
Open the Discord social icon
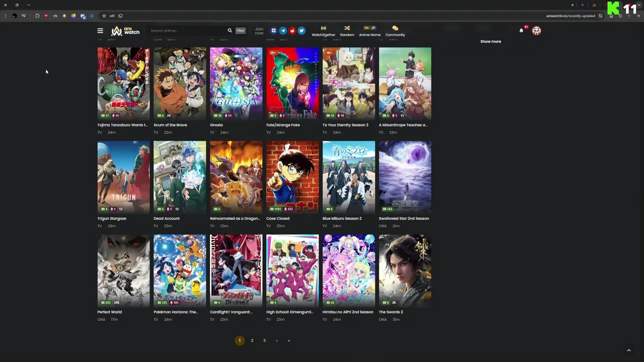[x=274, y=31]
